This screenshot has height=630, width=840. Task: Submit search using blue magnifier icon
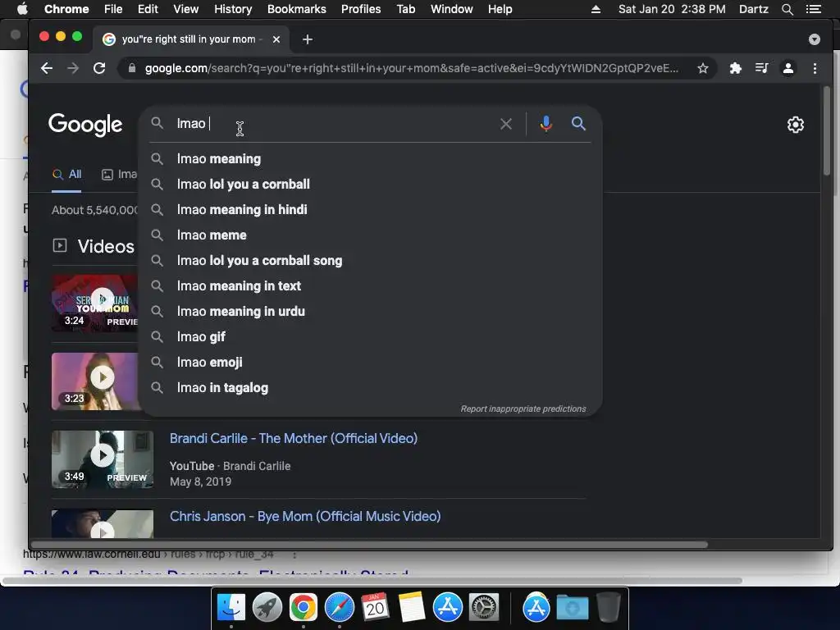point(578,124)
